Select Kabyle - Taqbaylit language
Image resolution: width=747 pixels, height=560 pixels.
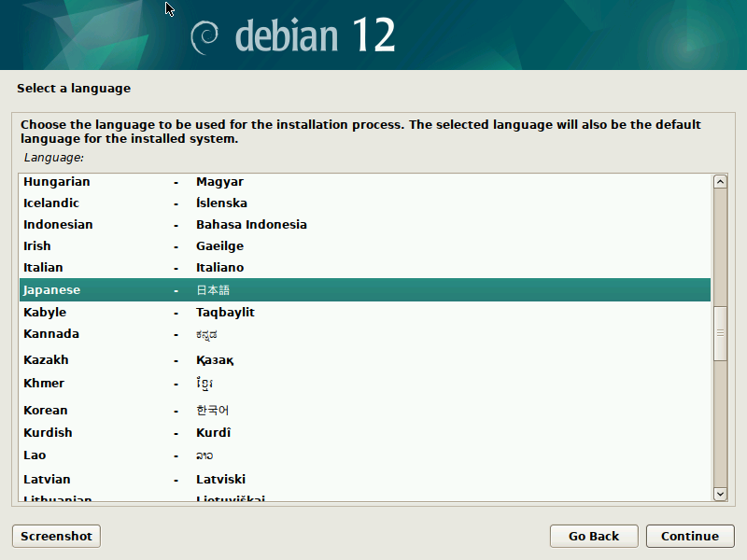(x=365, y=313)
